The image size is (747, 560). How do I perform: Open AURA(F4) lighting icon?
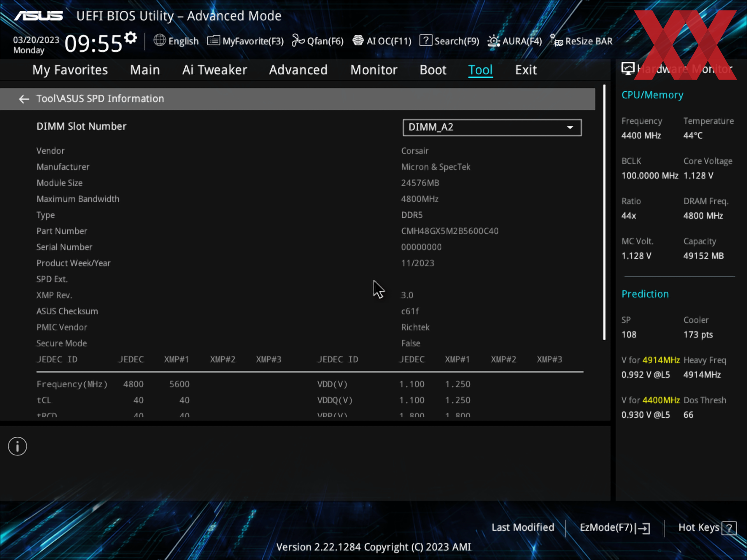point(493,41)
